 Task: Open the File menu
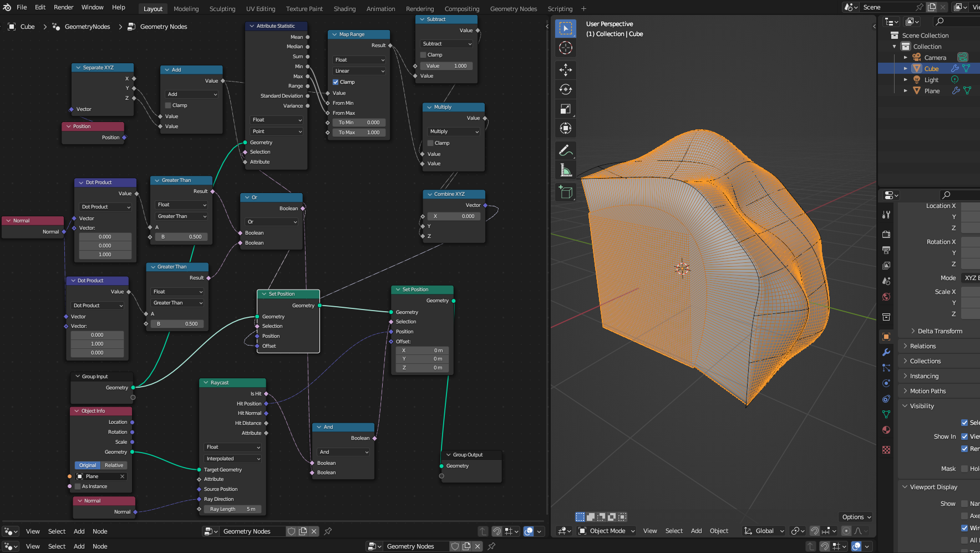pos(22,7)
